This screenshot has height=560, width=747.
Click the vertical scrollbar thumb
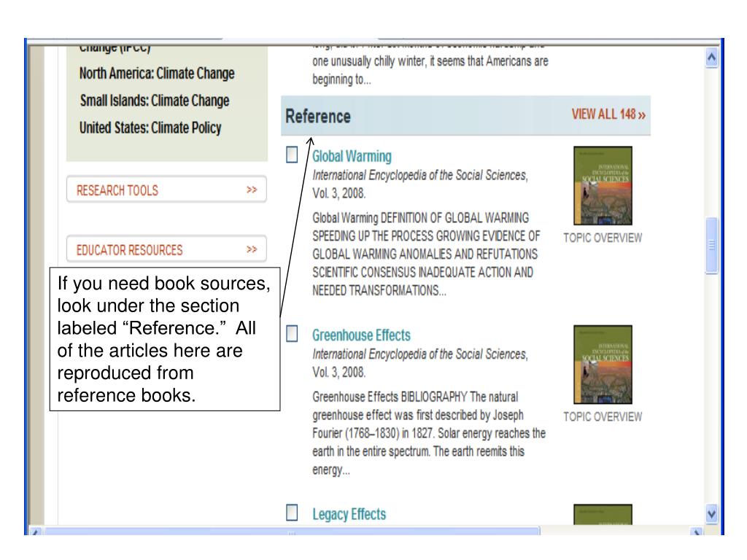tap(712, 246)
